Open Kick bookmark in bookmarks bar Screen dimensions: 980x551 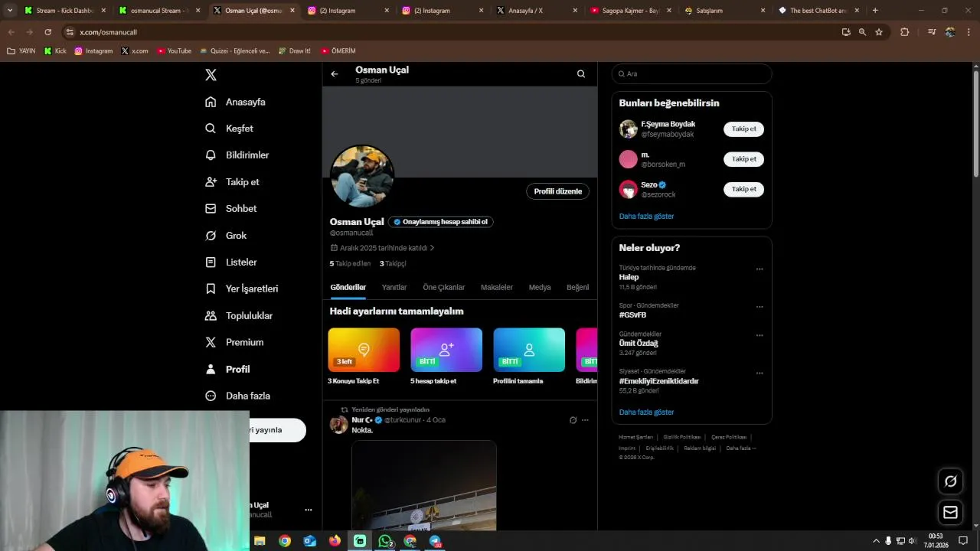tap(55, 51)
